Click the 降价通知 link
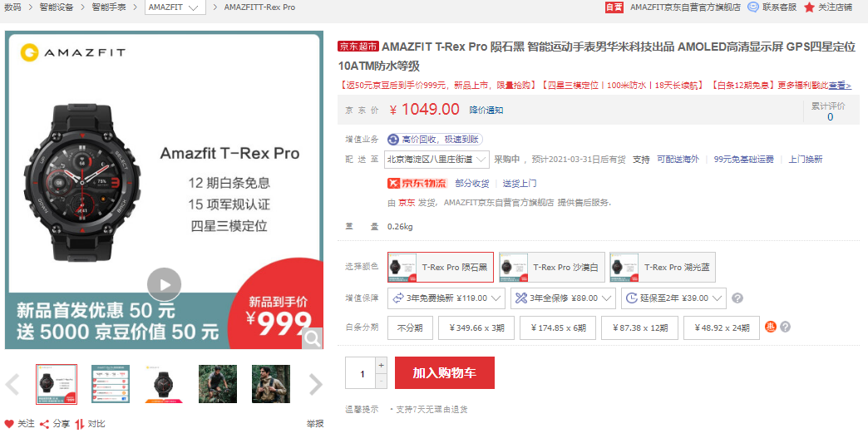 click(486, 110)
